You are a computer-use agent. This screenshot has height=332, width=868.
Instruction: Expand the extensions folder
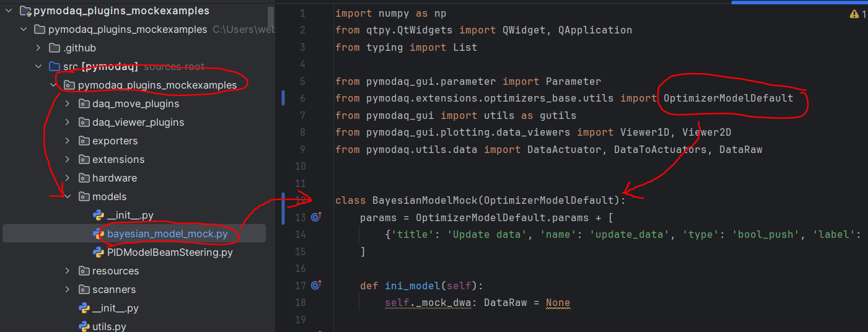tap(68, 159)
